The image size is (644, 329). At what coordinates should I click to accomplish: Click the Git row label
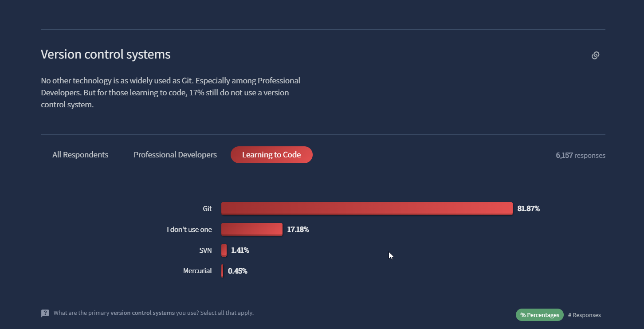click(x=207, y=208)
